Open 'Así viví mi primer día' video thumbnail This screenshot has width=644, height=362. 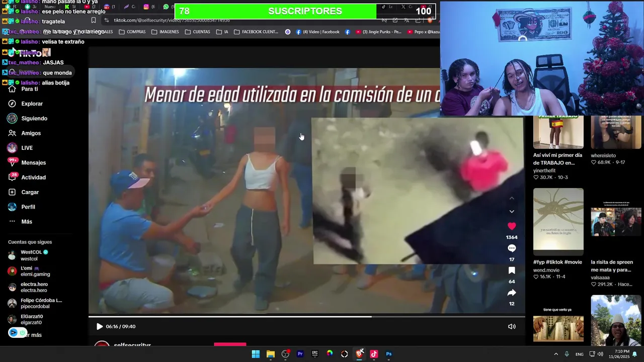point(558,132)
